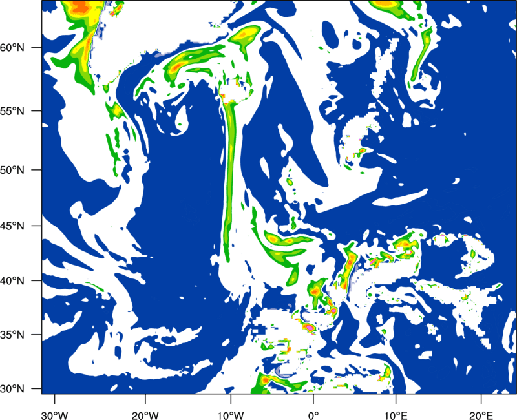Click the 60°N latitude label
The width and height of the screenshot is (517, 420).
coord(12,47)
